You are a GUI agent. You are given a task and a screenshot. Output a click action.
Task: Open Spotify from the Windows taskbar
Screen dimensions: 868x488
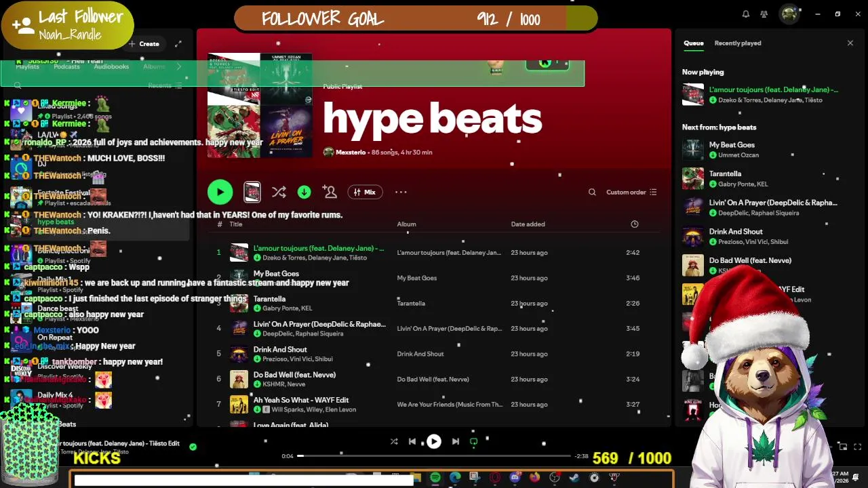(435, 478)
